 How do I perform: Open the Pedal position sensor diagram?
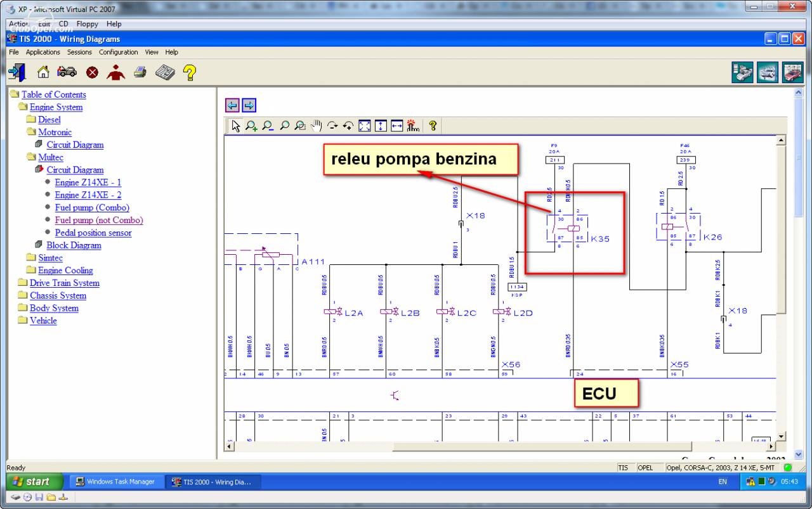[93, 233]
